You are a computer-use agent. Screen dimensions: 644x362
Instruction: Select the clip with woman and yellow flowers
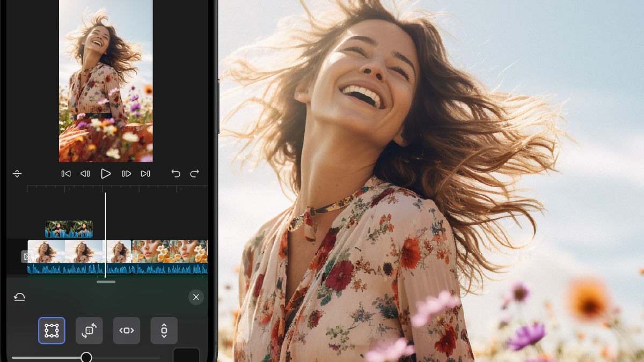click(x=170, y=257)
